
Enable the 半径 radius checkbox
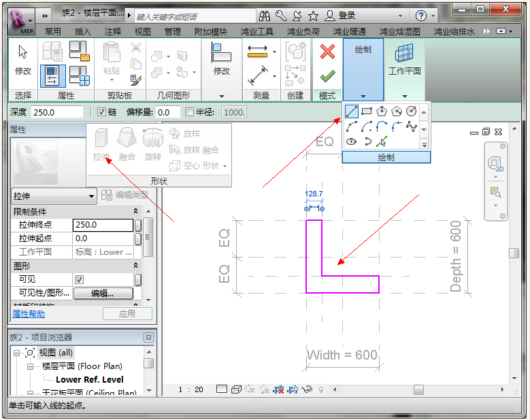190,112
